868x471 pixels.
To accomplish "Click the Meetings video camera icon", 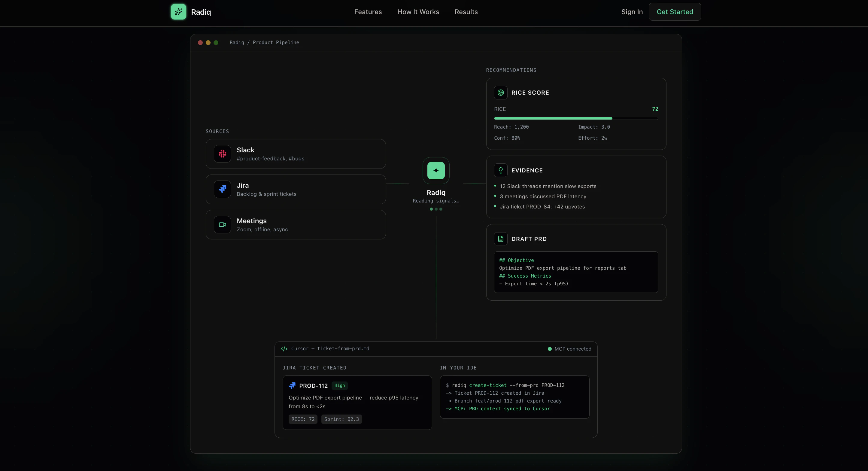I will (x=222, y=225).
